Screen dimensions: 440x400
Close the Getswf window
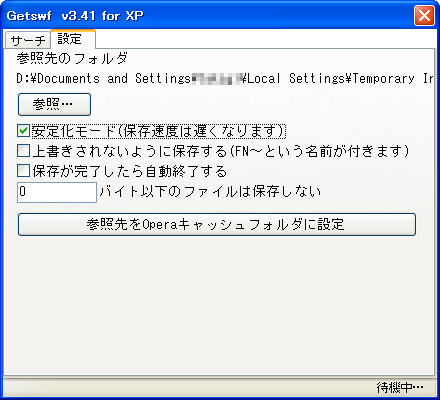point(424,15)
